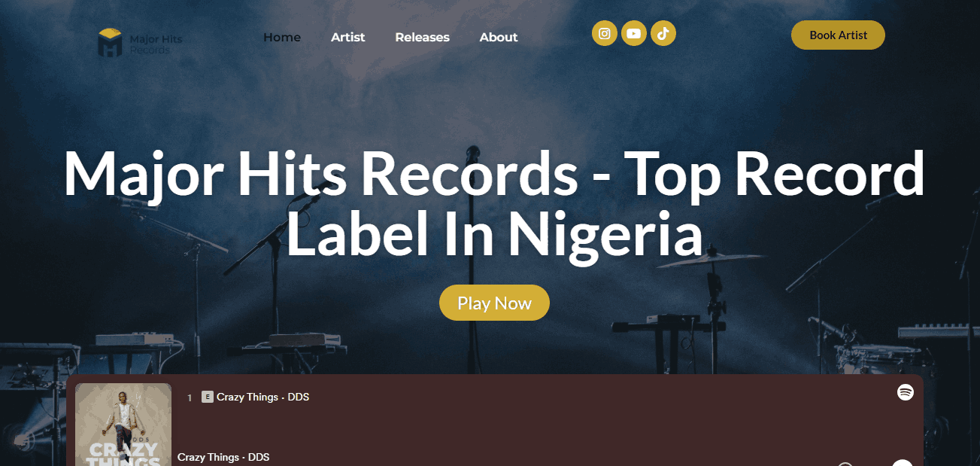Click the Major Hits Records hero heading
The image size is (980, 466).
[x=494, y=205]
